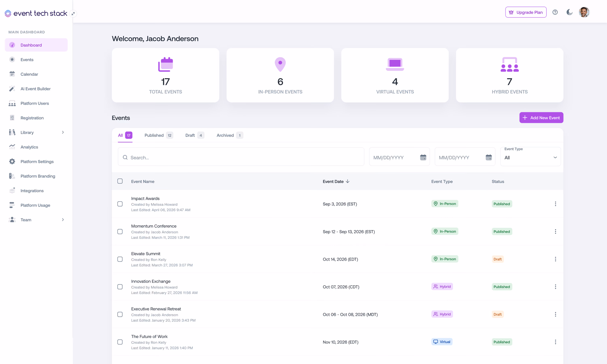607x364 pixels.
Task: Switch to the Archived tab
Action: tap(230, 135)
